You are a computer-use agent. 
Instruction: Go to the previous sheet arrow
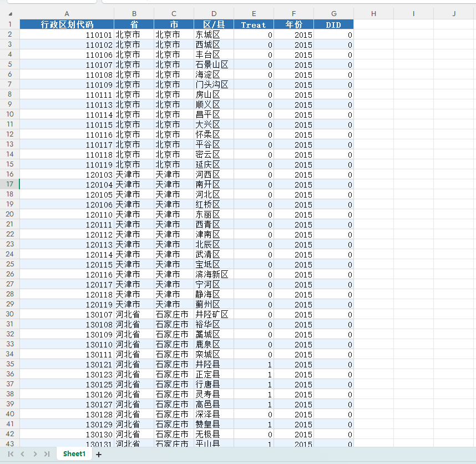pyautogui.click(x=23, y=454)
